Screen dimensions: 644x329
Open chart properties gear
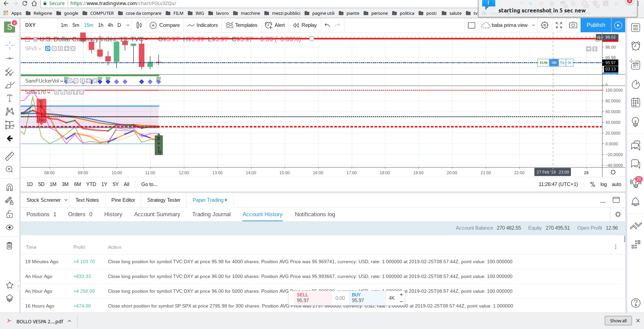click(x=545, y=25)
